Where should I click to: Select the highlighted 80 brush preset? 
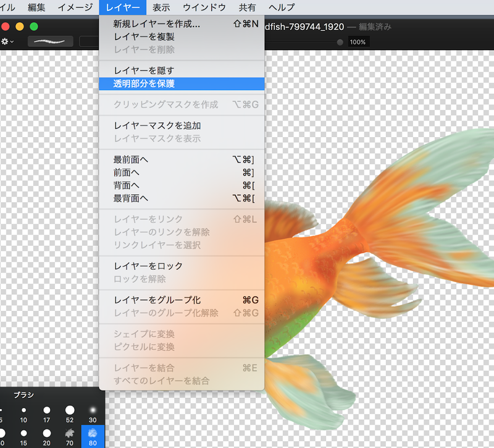[x=93, y=436]
